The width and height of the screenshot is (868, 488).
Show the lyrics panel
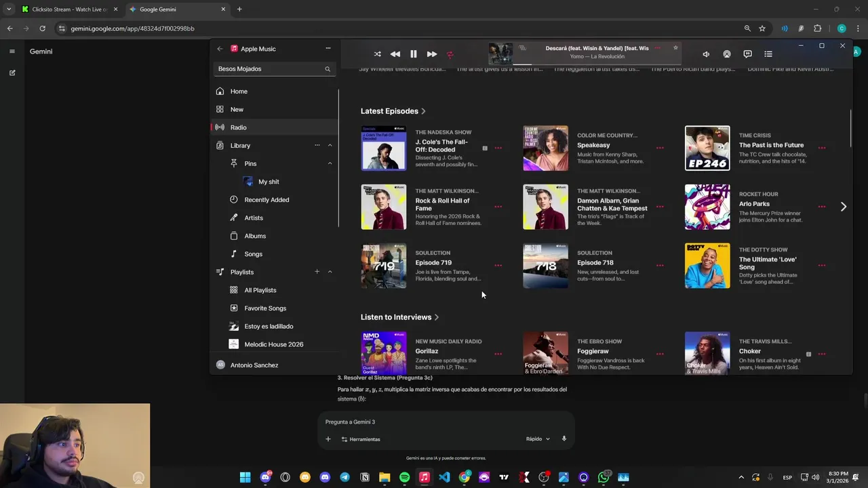click(x=747, y=54)
